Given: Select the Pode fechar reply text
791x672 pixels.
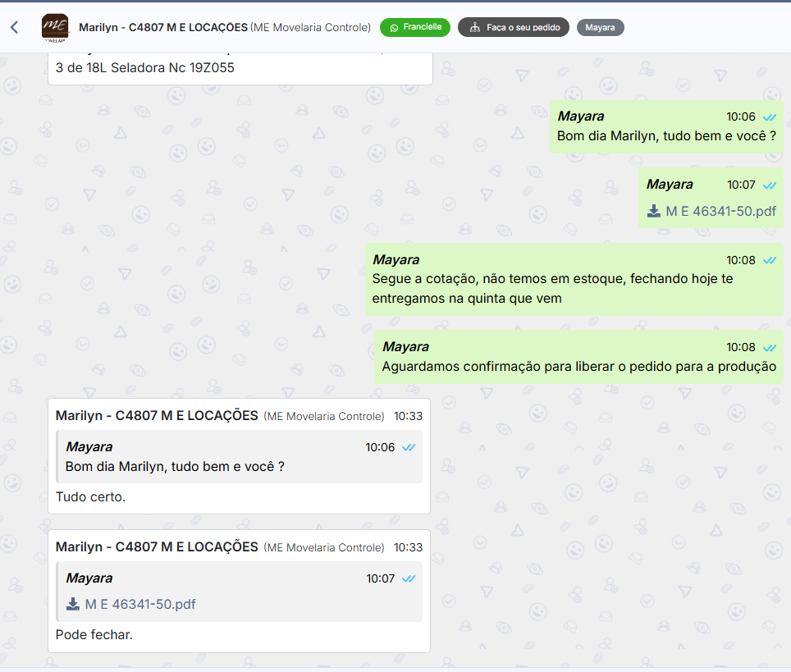Looking at the screenshot, I should tap(94, 635).
